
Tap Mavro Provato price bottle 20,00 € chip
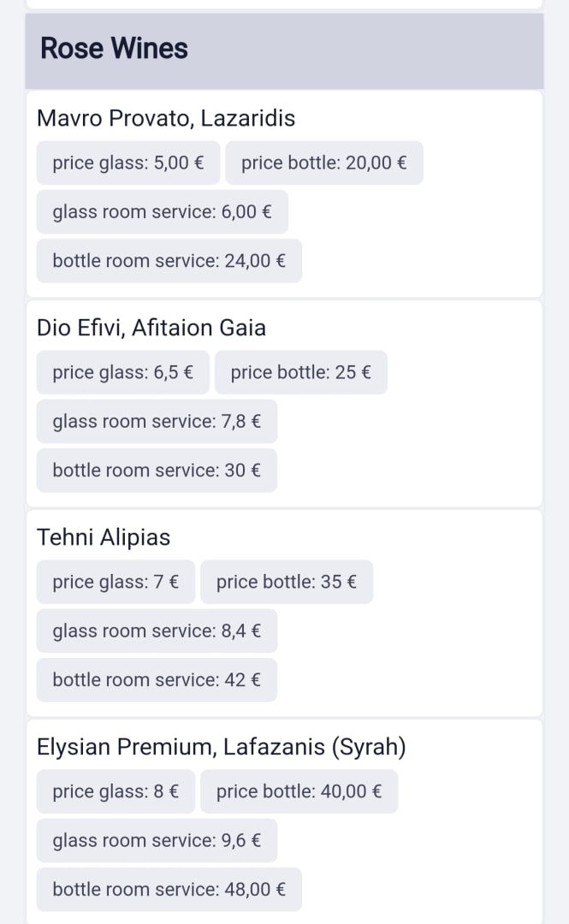323,163
